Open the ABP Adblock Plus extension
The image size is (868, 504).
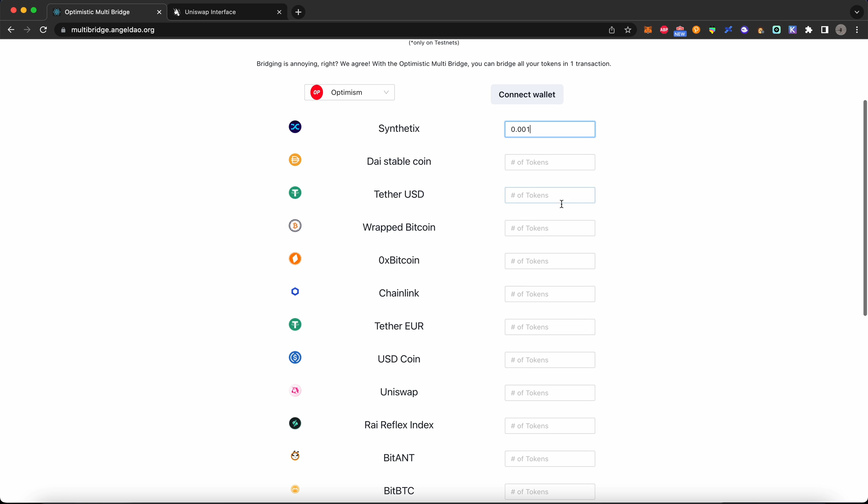pos(664,30)
